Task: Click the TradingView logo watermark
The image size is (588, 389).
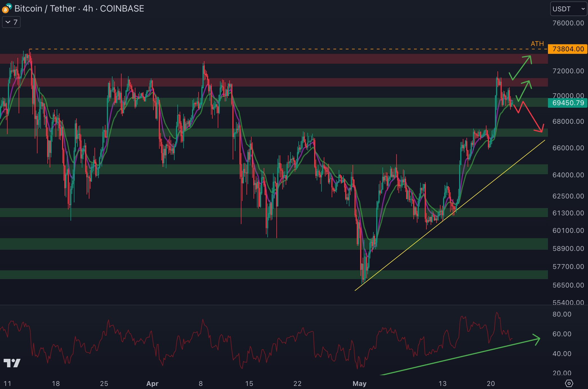Action: tap(12, 363)
